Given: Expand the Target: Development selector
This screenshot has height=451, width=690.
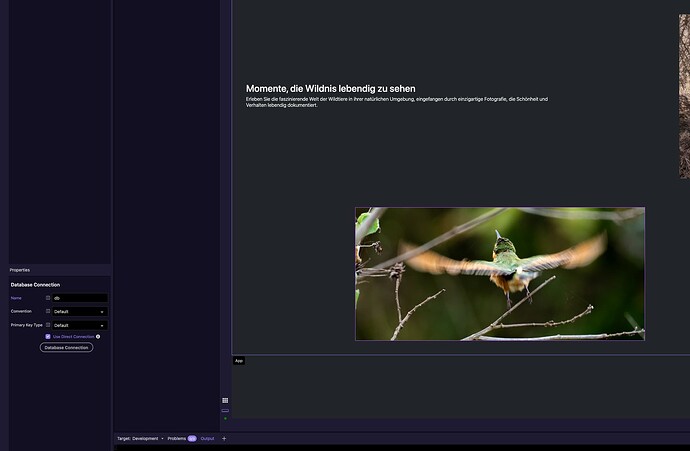Looking at the screenshot, I should click(140, 438).
